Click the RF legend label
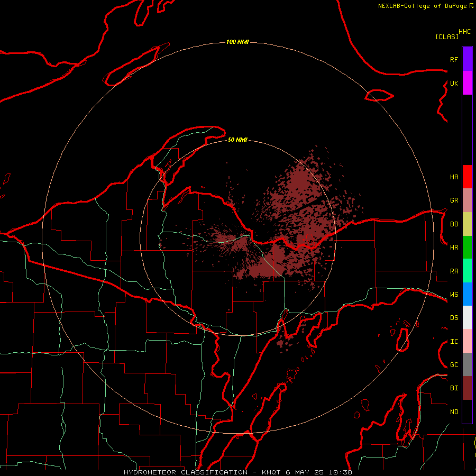Screen dimensions: 476x476 coord(454,59)
